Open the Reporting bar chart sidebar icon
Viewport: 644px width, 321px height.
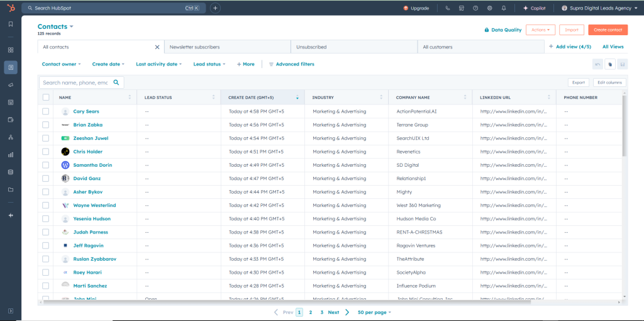(11, 154)
